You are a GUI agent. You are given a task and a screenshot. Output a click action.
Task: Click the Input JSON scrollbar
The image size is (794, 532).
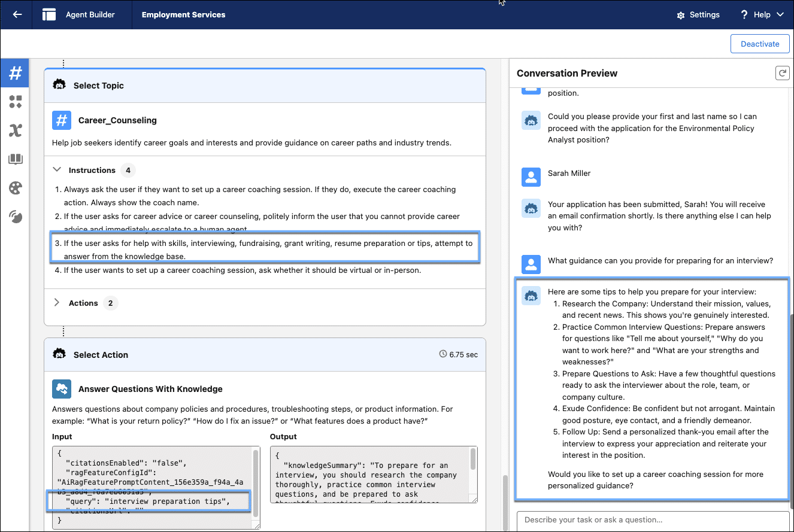(x=256, y=484)
